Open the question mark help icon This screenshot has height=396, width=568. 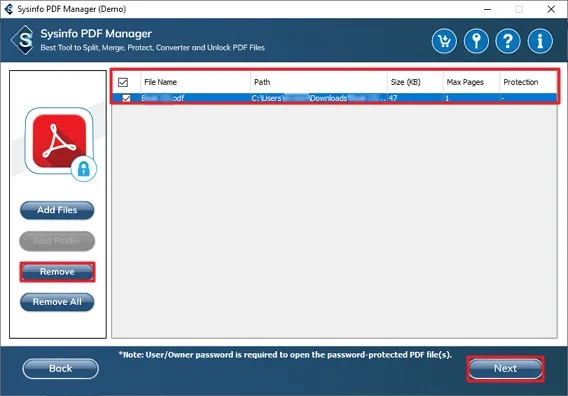pyautogui.click(x=508, y=41)
